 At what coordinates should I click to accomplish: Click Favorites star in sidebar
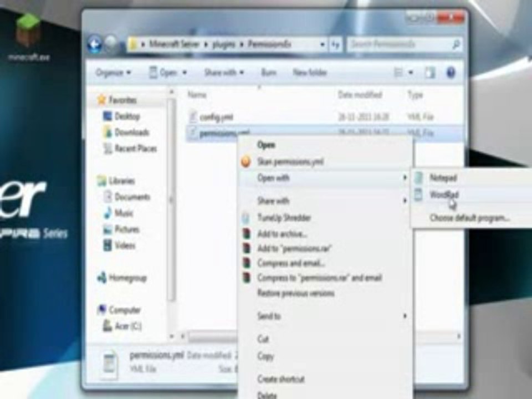[101, 100]
